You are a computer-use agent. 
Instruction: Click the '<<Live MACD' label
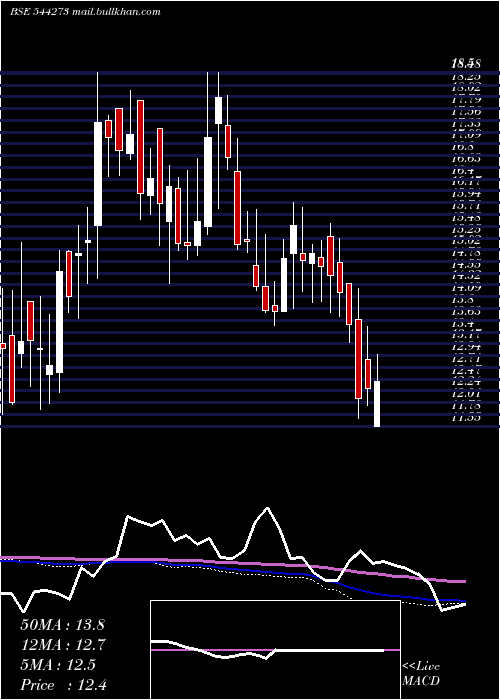tap(421, 674)
